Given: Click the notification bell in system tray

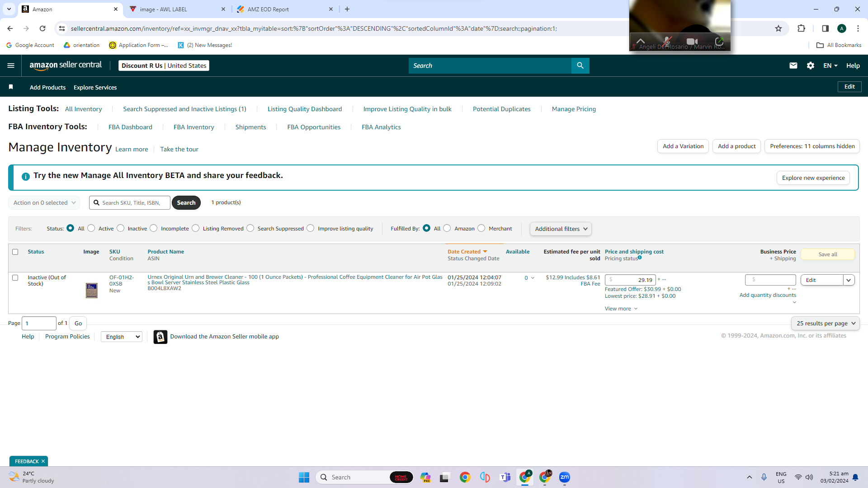Looking at the screenshot, I should point(855,477).
